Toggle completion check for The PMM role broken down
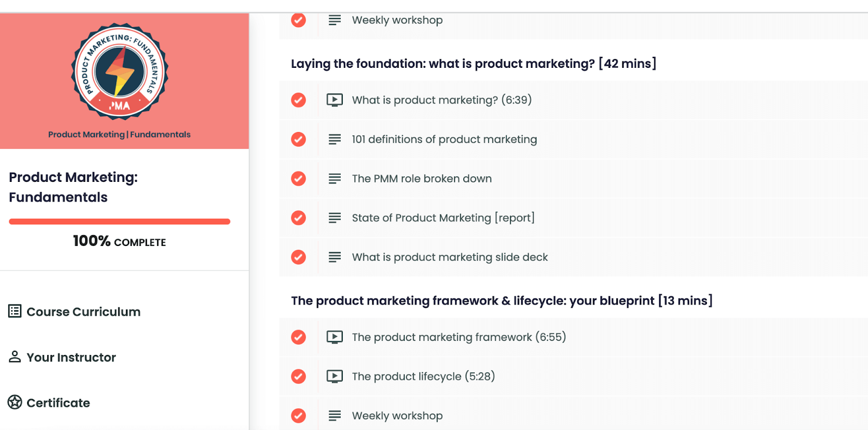868x430 pixels. (x=298, y=179)
